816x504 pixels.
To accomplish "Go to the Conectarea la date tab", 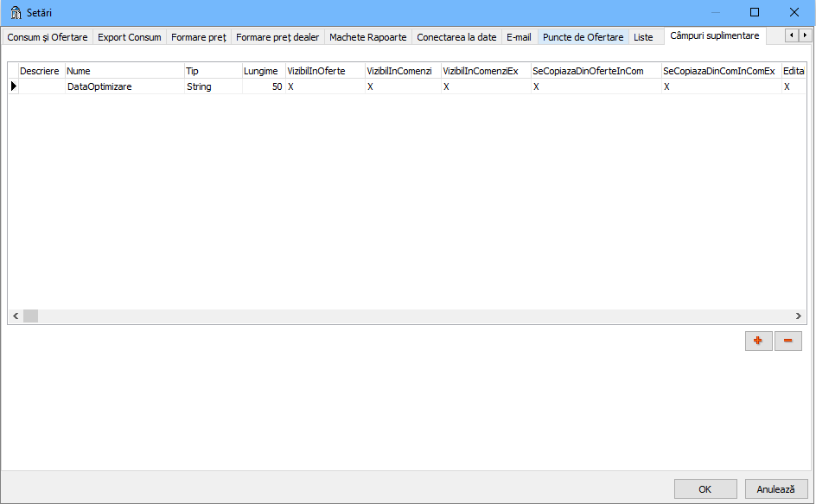I will click(x=456, y=37).
